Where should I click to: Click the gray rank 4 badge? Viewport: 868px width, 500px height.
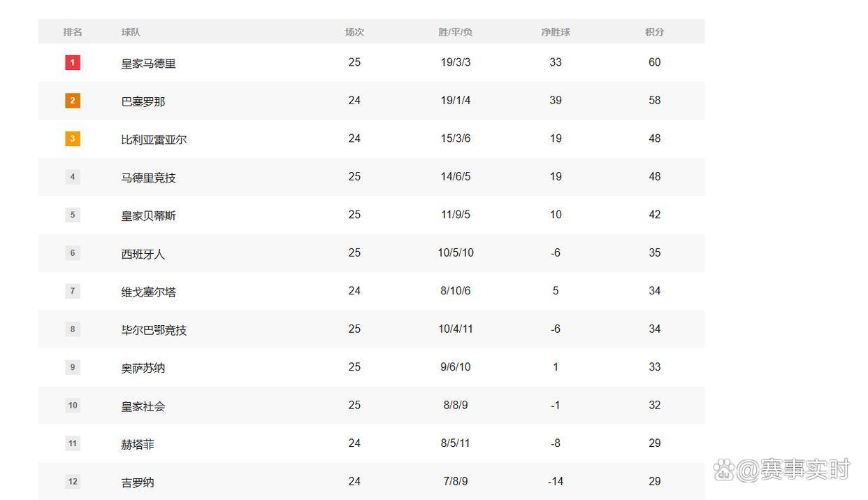tap(73, 177)
